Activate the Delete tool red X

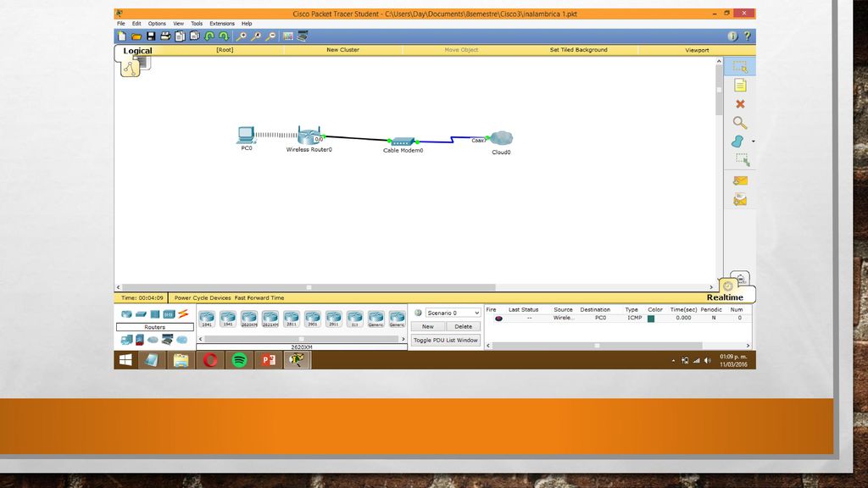[740, 104]
